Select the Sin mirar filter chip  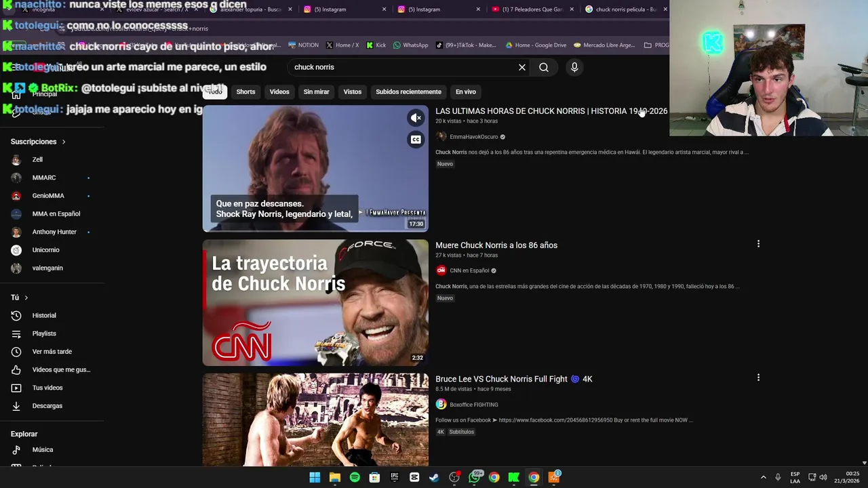(x=316, y=91)
